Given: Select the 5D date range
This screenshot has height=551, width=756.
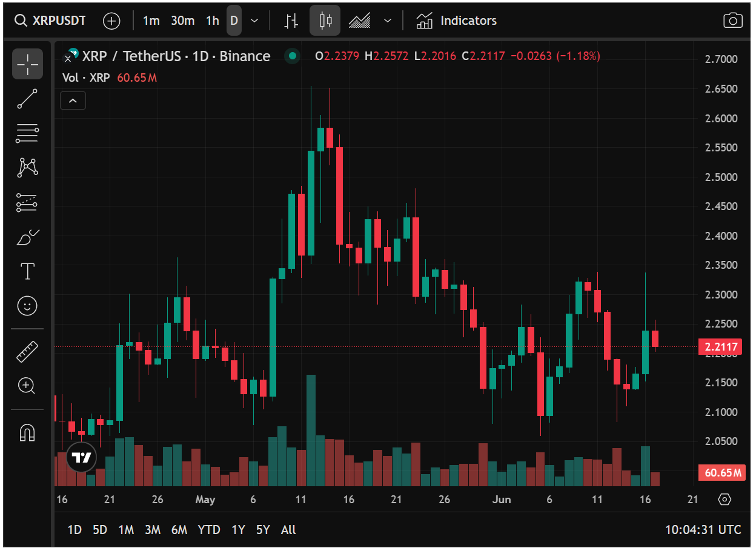Looking at the screenshot, I should point(100,530).
